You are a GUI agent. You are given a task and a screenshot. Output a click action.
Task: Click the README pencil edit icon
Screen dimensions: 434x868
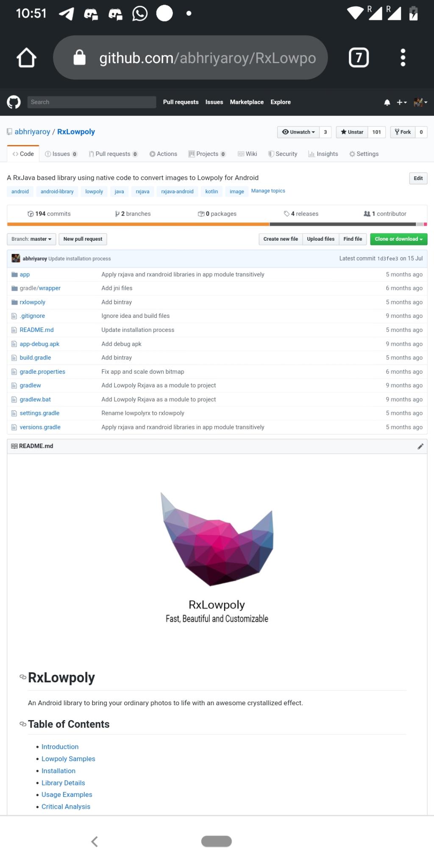(420, 446)
